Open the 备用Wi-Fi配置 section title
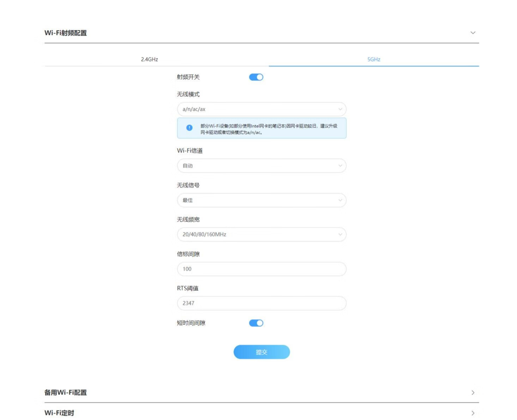Viewport: 517px width, 420px height. click(66, 392)
